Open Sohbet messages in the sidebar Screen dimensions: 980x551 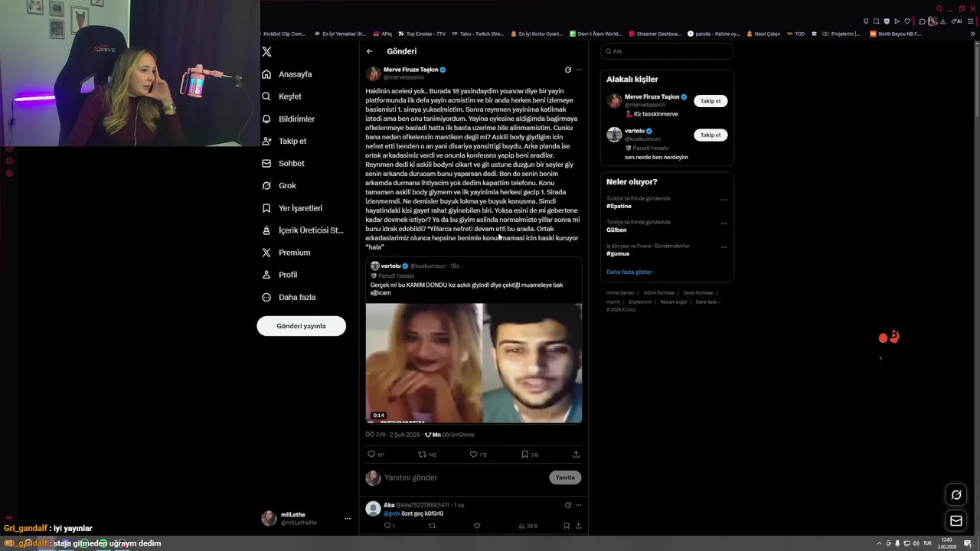click(283, 164)
